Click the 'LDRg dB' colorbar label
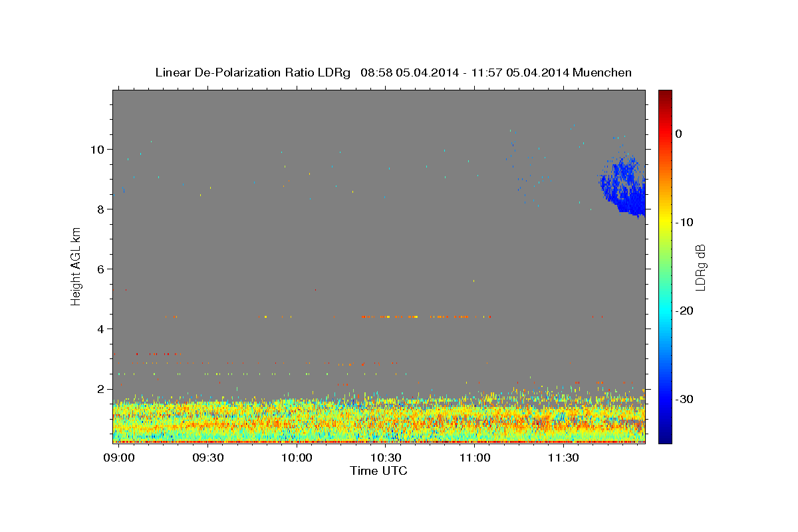Viewport: 798px width, 532px height. click(700, 267)
